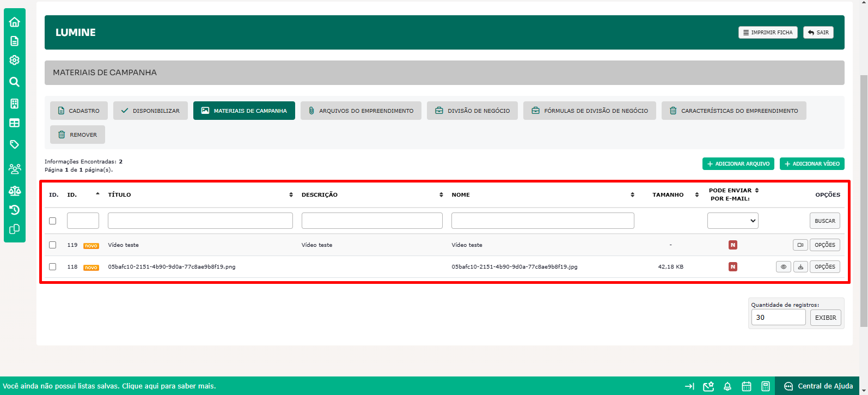Open the copy pages icon in sidebar
This screenshot has height=395, width=868.
15,229
